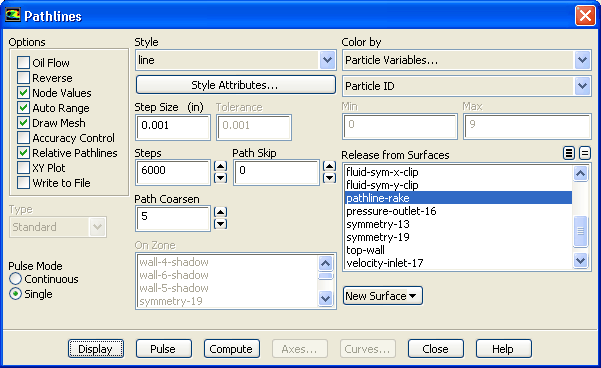Select all surfaces icon above Release list
Image resolution: width=601 pixels, height=368 pixels.
pos(569,153)
